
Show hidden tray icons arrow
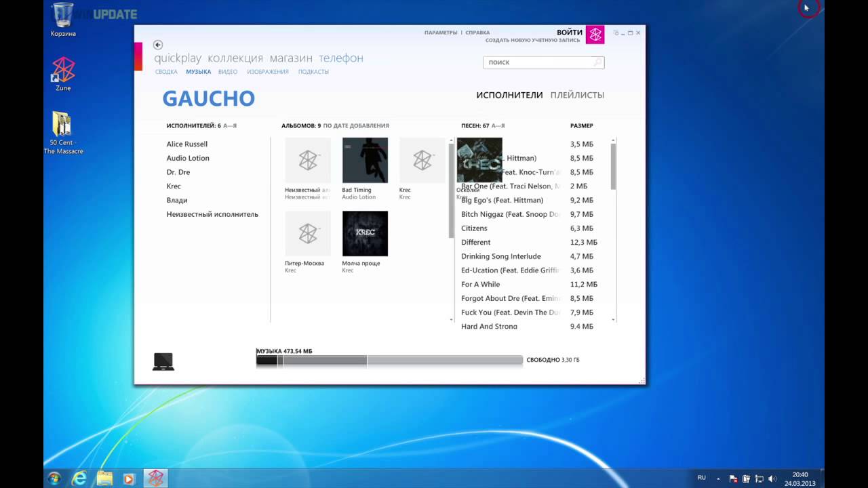(x=720, y=479)
